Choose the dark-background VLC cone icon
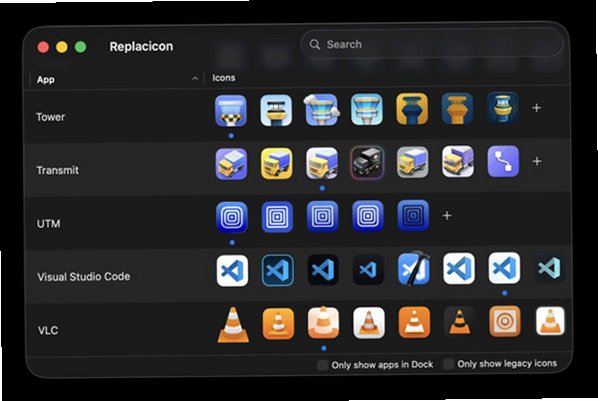The width and height of the screenshot is (598, 401). 460,322
